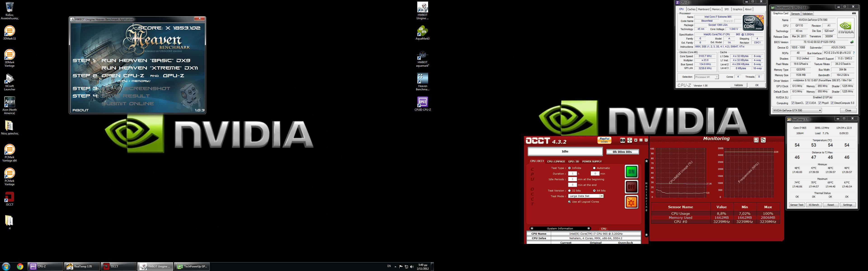The height and width of the screenshot is (271, 868).
Task: Open the 3DMark Vantage desktop icon
Action: (9, 58)
